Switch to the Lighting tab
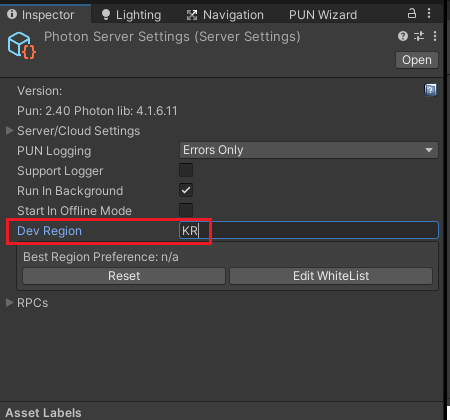450x420 pixels. point(131,15)
